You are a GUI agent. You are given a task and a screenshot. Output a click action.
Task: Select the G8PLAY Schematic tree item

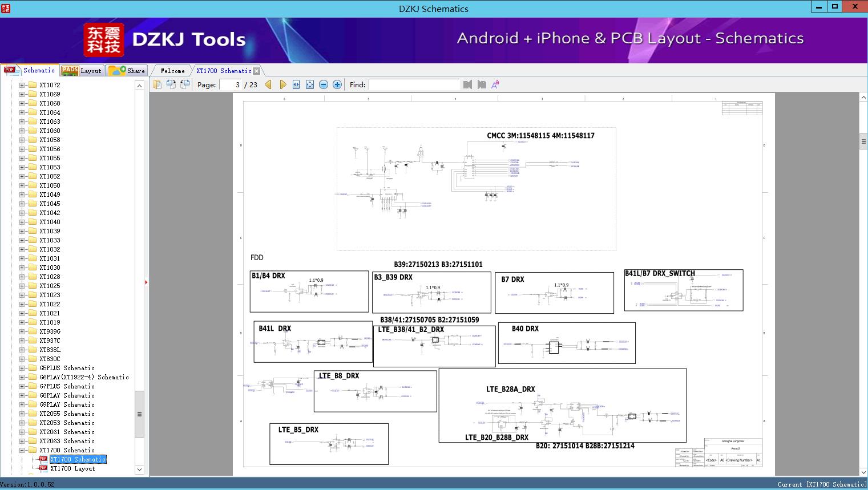[x=67, y=395]
